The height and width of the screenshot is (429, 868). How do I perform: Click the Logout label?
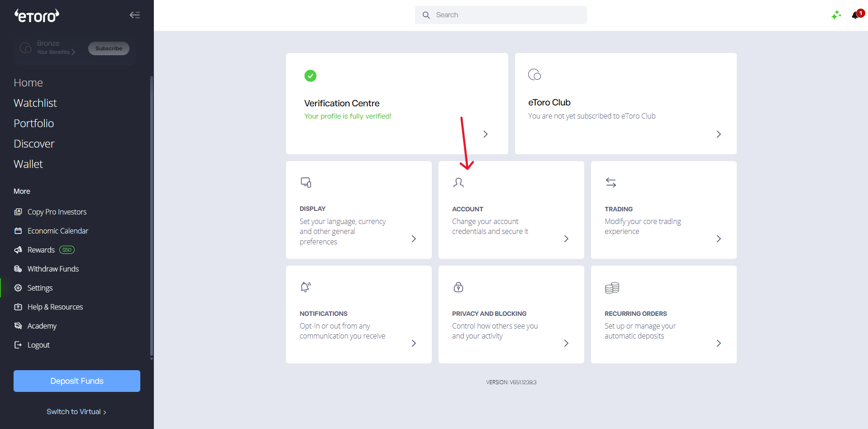tap(38, 345)
